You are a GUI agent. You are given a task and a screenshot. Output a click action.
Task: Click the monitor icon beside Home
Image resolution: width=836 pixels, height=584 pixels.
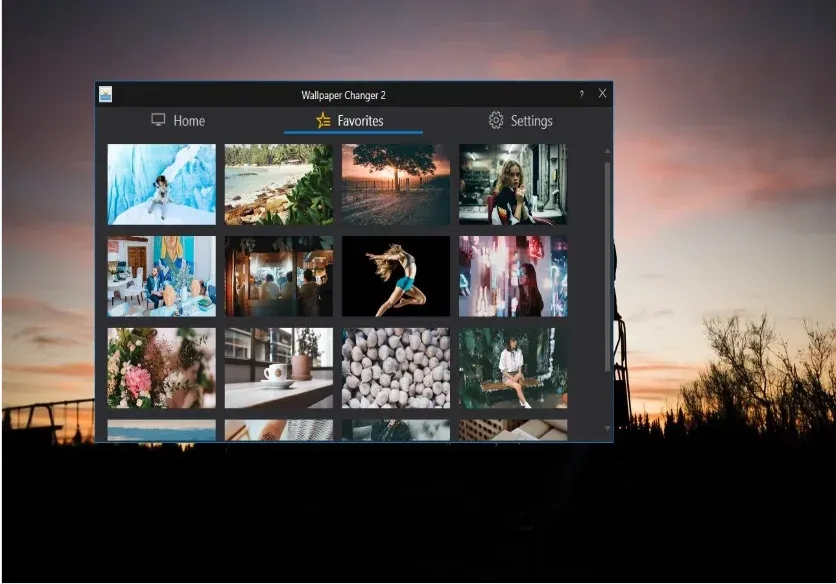[x=158, y=120]
